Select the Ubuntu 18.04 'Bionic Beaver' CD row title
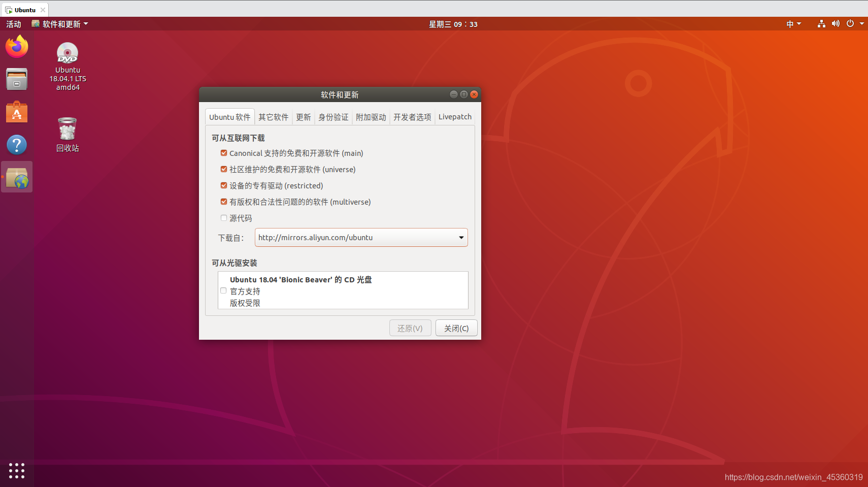 pyautogui.click(x=301, y=280)
